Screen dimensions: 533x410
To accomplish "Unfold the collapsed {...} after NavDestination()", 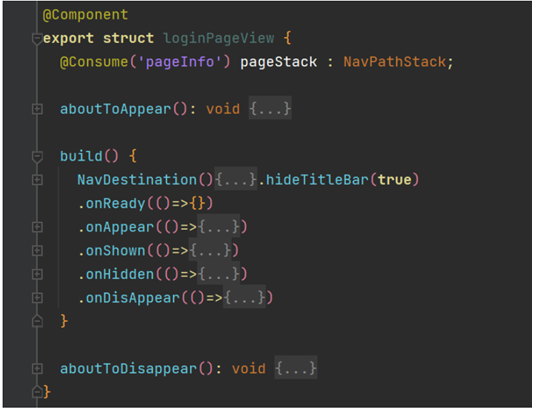I will click(236, 180).
